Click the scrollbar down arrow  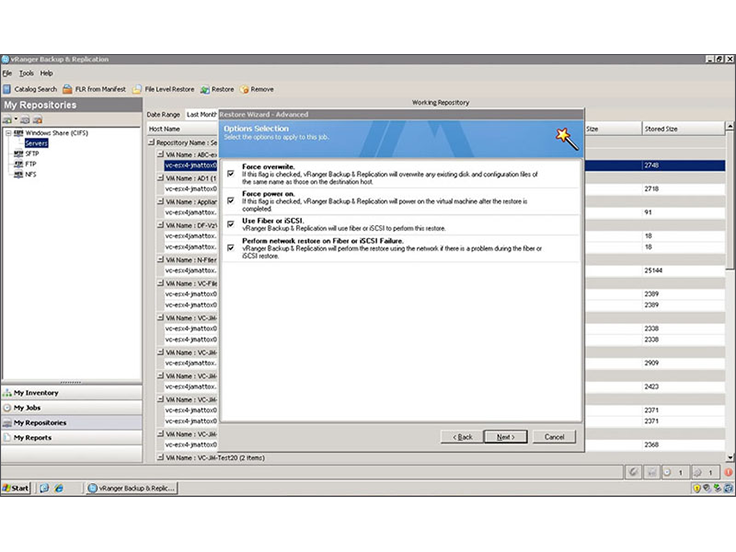pyautogui.click(x=729, y=457)
